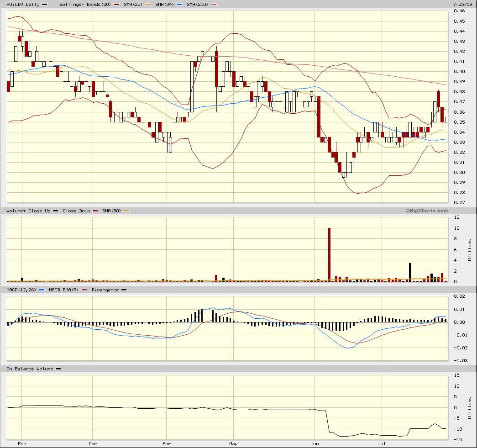Click the Mar month label on the time axis
The width and height of the screenshot is (477, 448).
click(93, 444)
